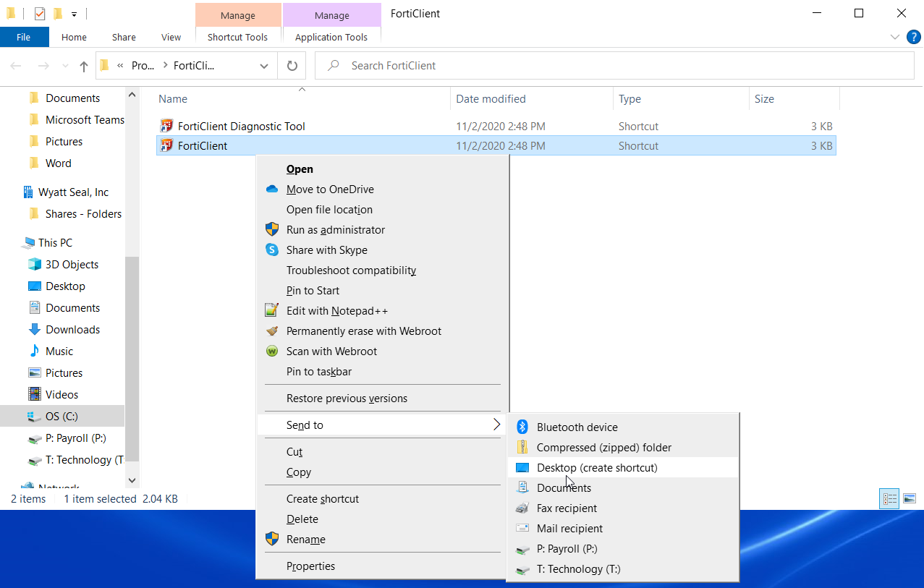Open the Application Tools tab
924x588 pixels.
(331, 37)
